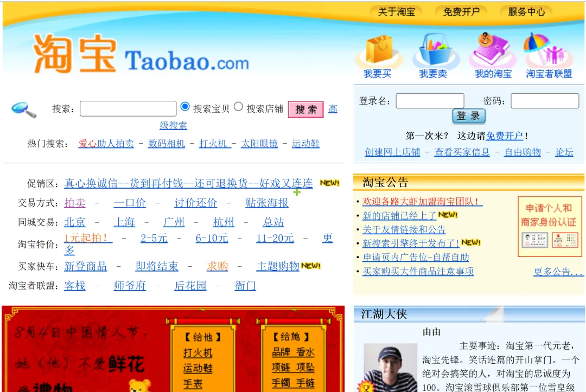The height and width of the screenshot is (392, 586).
Task: Open announcement 新搜索引擎终于发布了
Action: coord(411,243)
